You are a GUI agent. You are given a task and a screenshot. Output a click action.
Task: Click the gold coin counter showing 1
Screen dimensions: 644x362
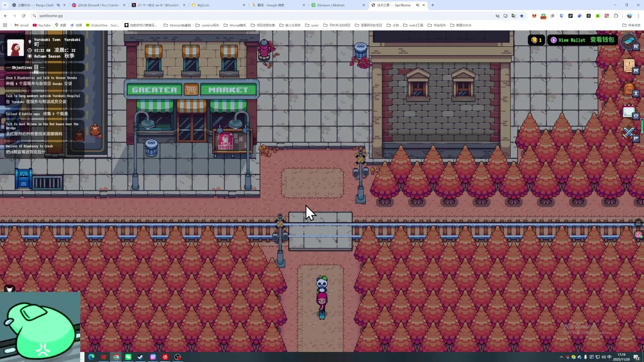coord(536,40)
